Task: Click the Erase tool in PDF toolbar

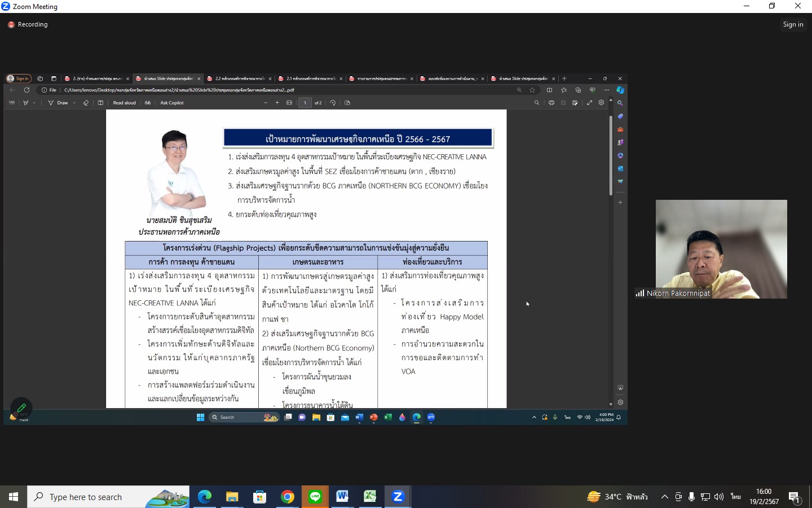Action: pos(86,103)
